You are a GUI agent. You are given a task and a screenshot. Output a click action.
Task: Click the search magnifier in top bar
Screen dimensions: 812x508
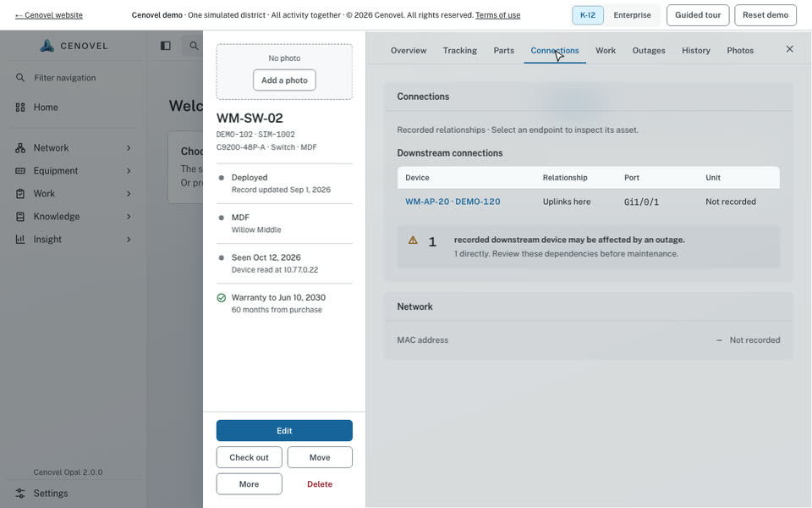[194, 46]
